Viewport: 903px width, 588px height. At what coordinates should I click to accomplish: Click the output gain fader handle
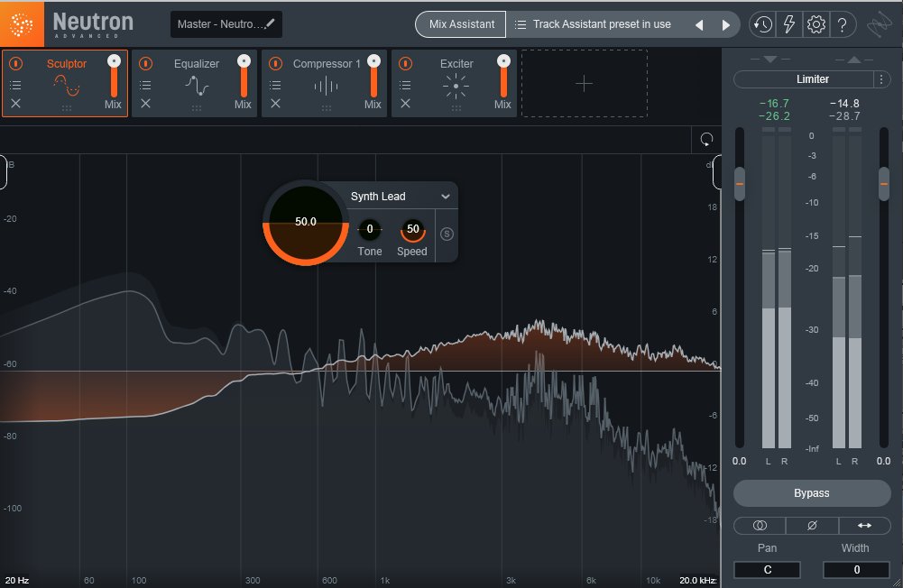tap(883, 184)
